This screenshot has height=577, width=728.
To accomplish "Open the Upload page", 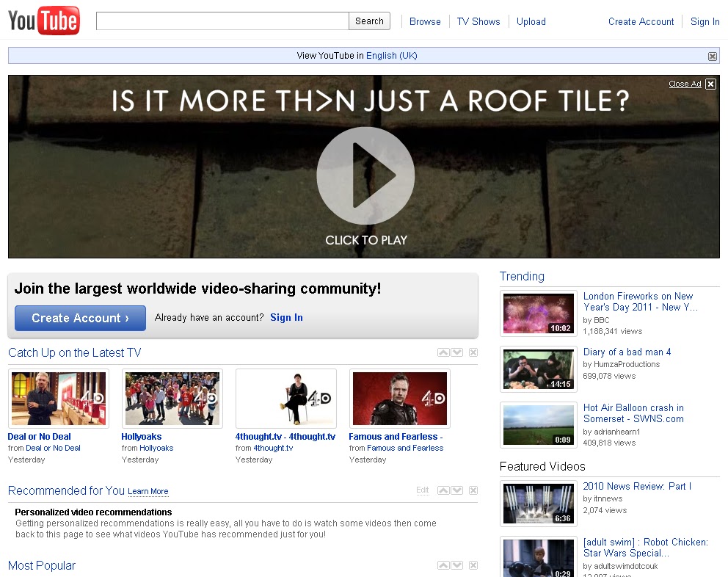I will 531,21.
